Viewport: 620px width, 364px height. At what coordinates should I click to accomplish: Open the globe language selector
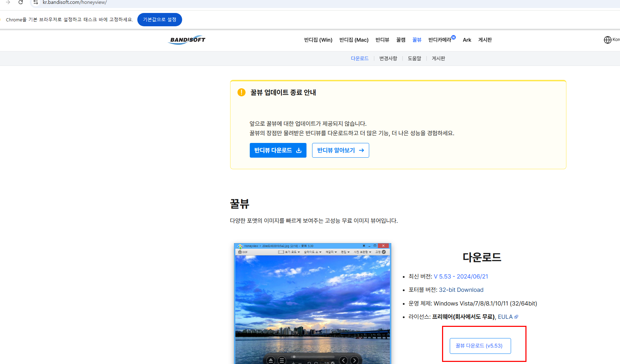pyautogui.click(x=608, y=40)
